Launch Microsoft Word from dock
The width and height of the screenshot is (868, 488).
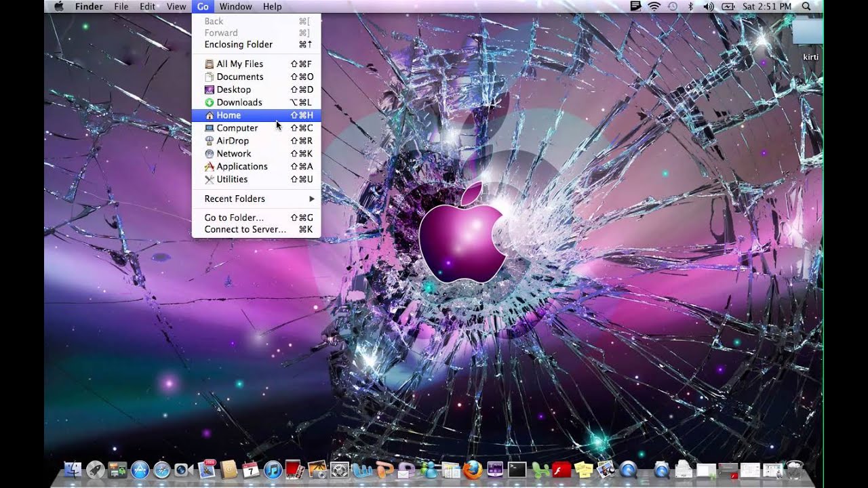(361, 470)
